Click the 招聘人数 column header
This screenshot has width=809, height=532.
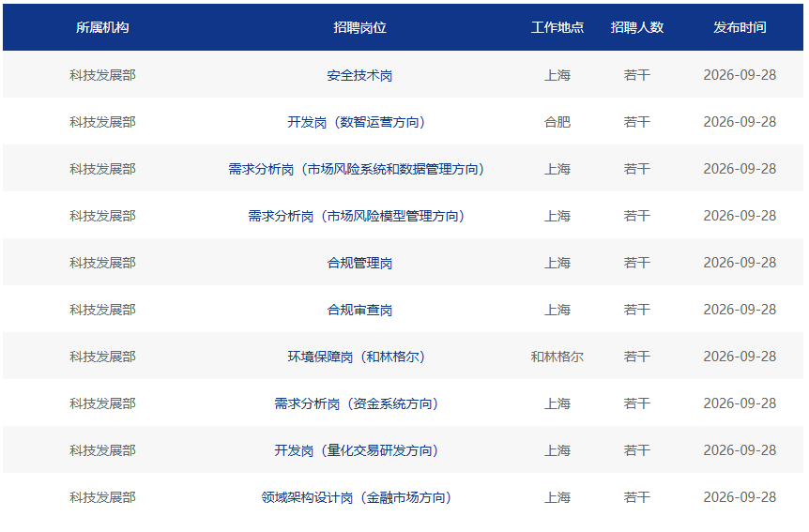(x=636, y=27)
